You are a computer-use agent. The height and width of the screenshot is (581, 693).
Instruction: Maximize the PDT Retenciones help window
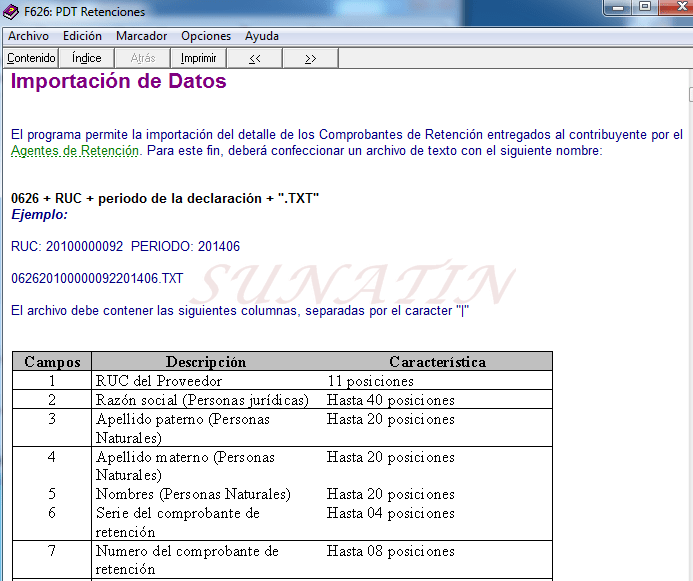(645, 8)
